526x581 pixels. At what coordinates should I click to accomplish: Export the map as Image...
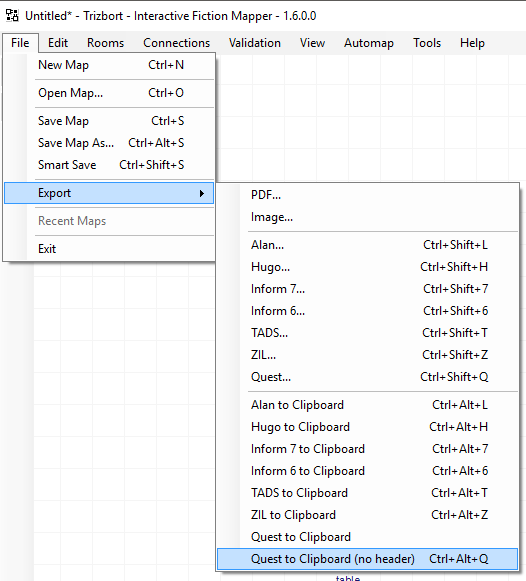[367, 217]
